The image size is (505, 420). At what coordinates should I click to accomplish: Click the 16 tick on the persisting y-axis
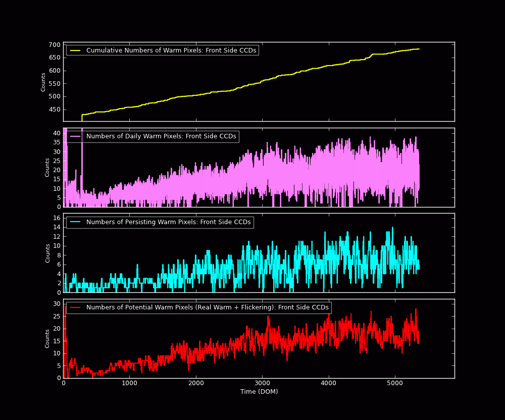57,218
